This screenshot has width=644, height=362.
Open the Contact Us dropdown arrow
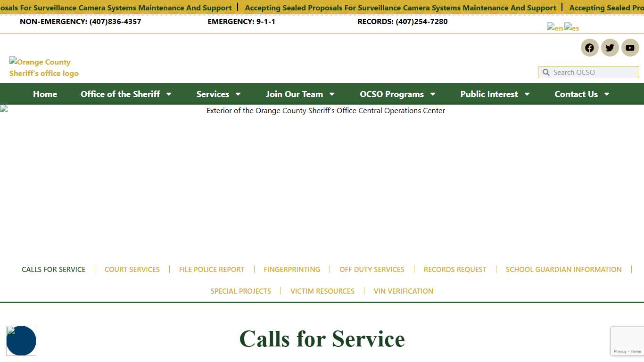coord(607,94)
